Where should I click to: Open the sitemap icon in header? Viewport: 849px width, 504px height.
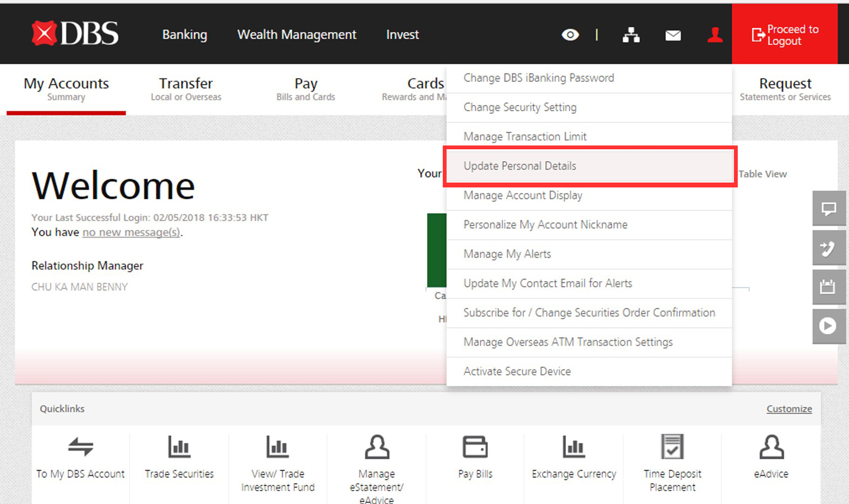tap(631, 35)
